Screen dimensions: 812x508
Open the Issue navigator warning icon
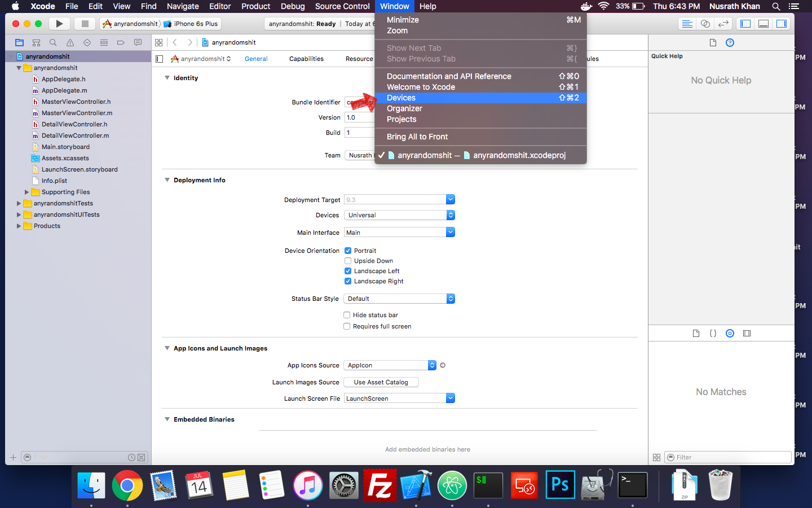[70, 42]
